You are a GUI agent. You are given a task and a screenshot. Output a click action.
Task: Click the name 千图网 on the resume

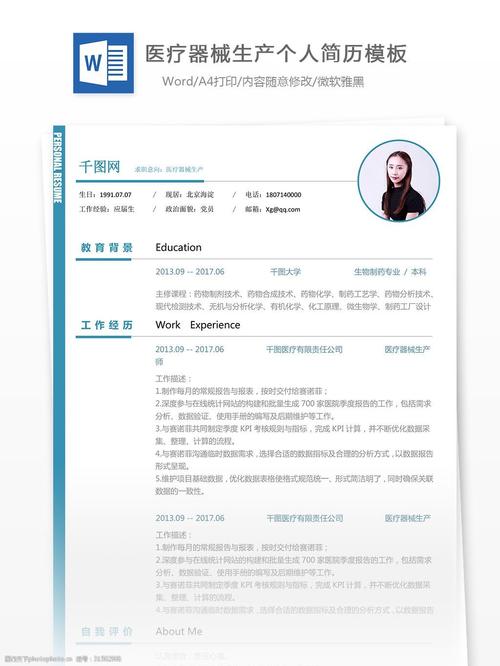click(x=100, y=167)
